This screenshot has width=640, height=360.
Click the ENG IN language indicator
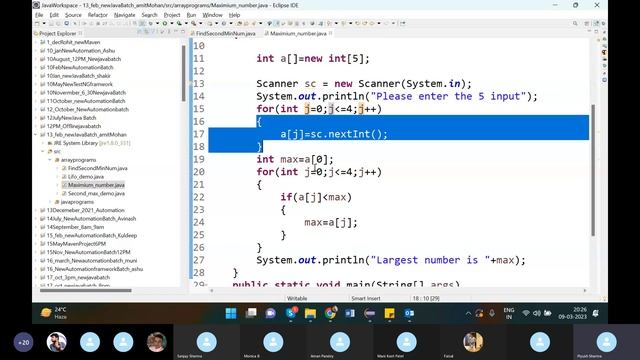[509, 313]
